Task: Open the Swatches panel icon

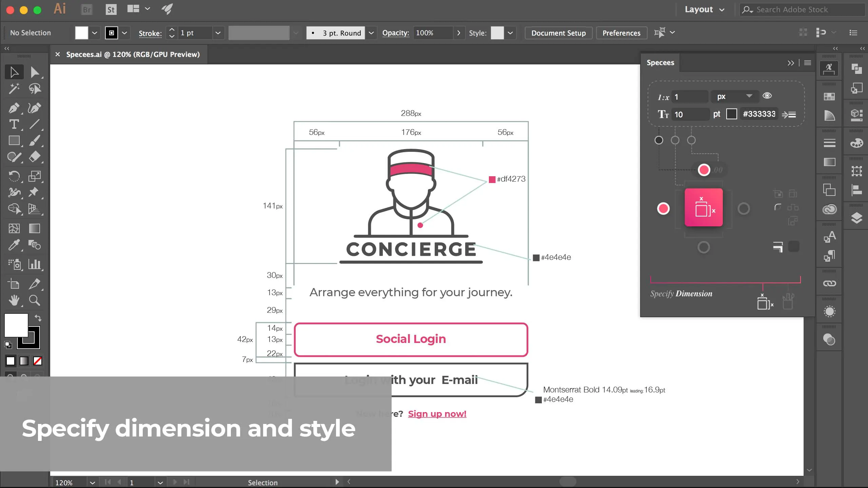Action: coord(829,97)
